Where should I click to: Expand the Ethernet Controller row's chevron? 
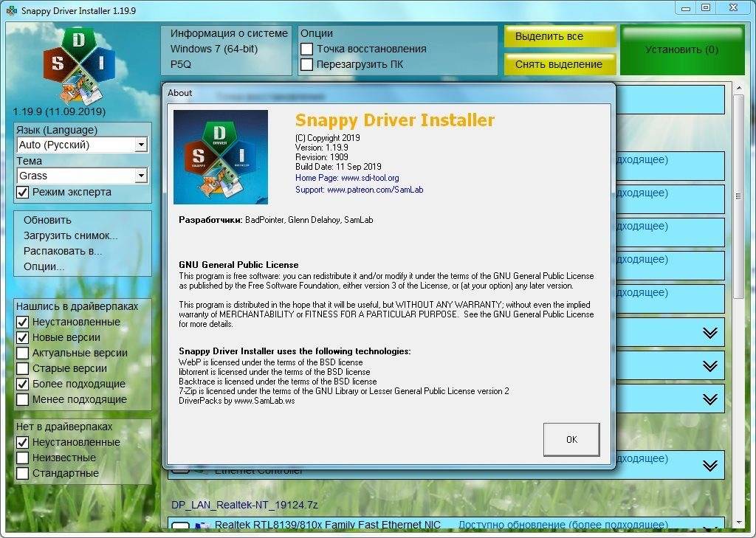pyautogui.click(x=709, y=465)
